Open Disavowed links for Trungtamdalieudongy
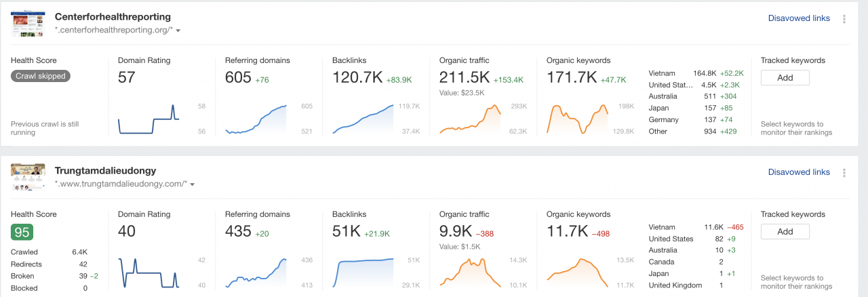 [x=798, y=172]
